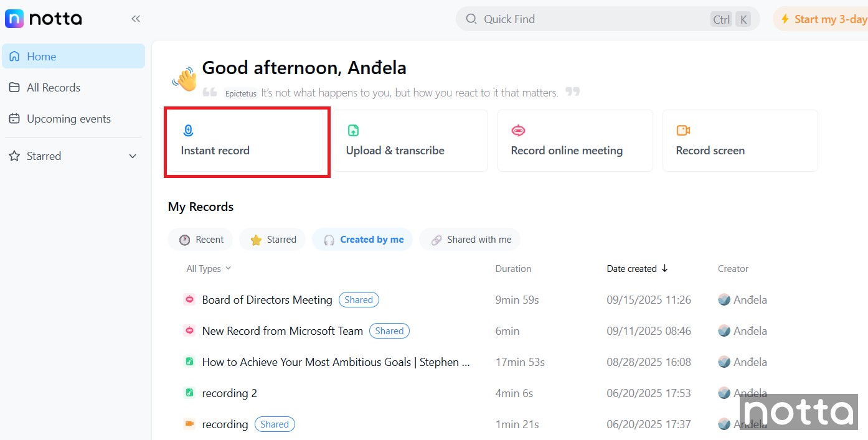Sort by Date created column arrow

pos(664,269)
